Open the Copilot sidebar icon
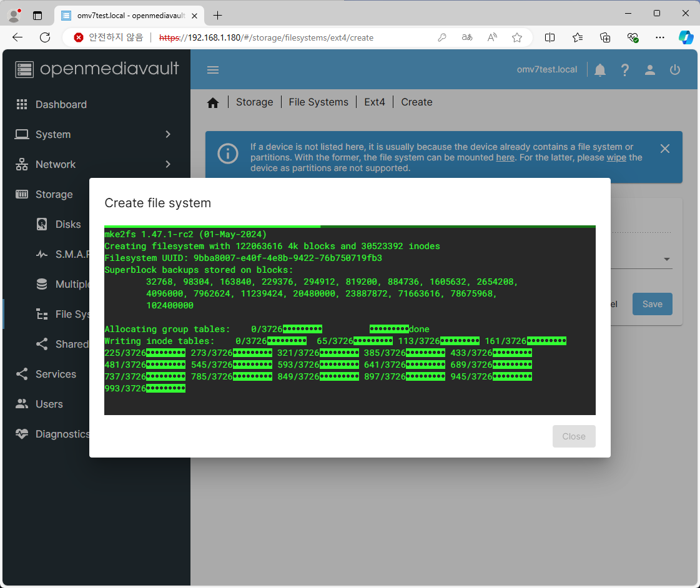 click(686, 37)
